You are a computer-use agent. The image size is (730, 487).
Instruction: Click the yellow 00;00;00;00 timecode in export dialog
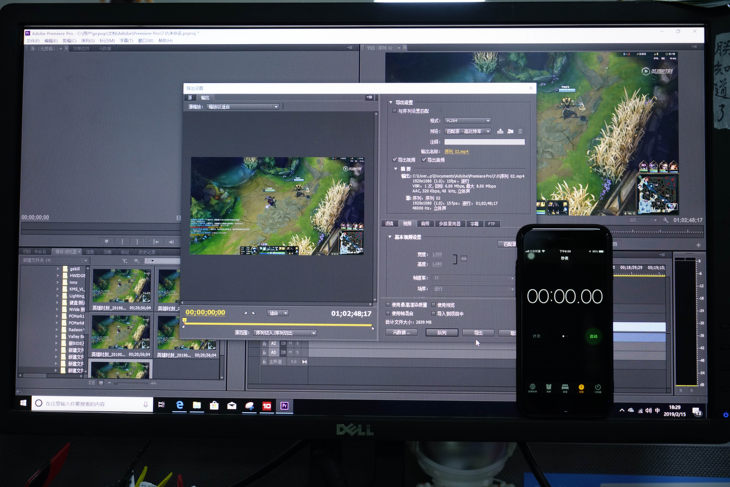click(x=205, y=312)
